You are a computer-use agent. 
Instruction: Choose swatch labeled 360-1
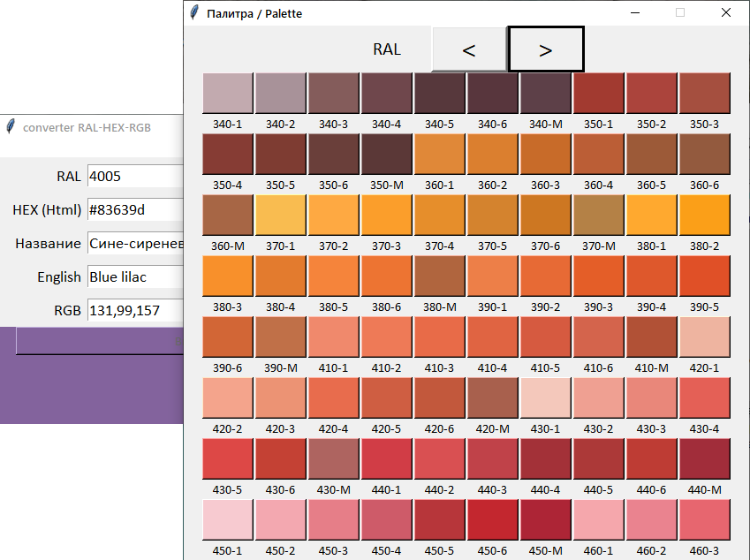440,154
